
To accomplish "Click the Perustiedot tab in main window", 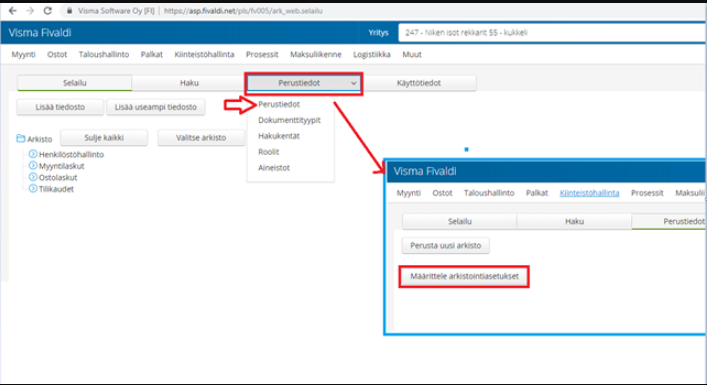I will click(x=298, y=83).
